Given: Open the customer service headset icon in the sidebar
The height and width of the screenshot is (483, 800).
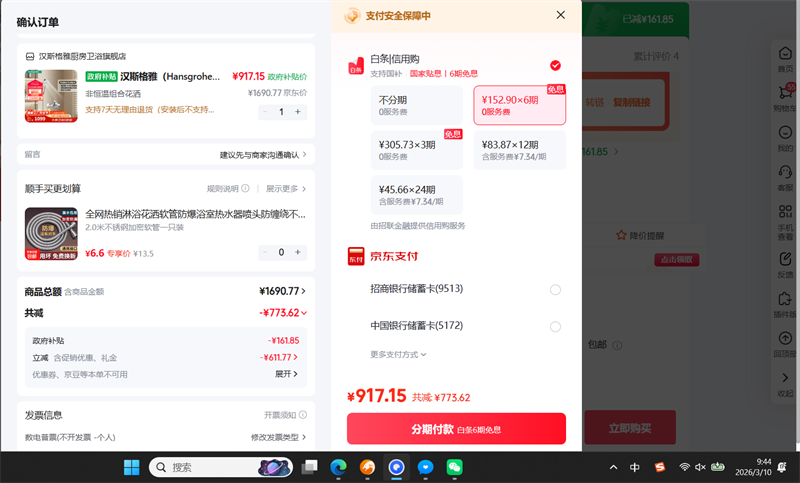Looking at the screenshot, I should click(785, 172).
